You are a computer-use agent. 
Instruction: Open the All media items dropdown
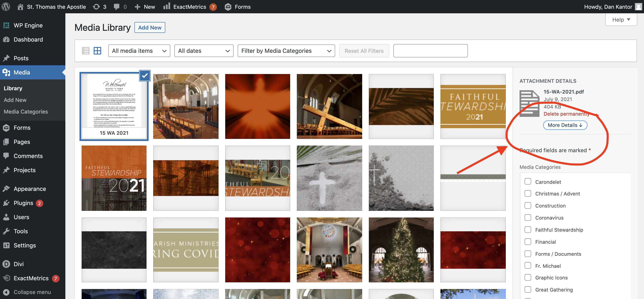coord(139,51)
